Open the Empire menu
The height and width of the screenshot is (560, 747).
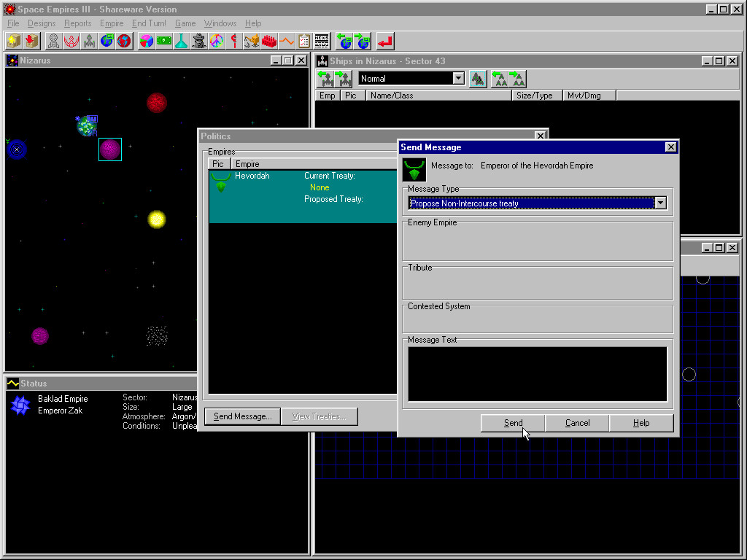[x=112, y=23]
